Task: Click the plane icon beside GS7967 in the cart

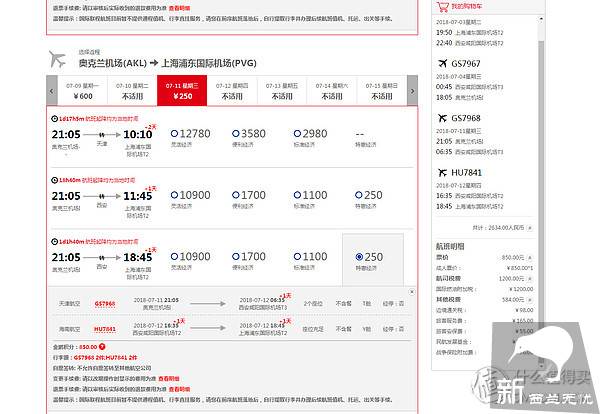Action: [x=442, y=63]
